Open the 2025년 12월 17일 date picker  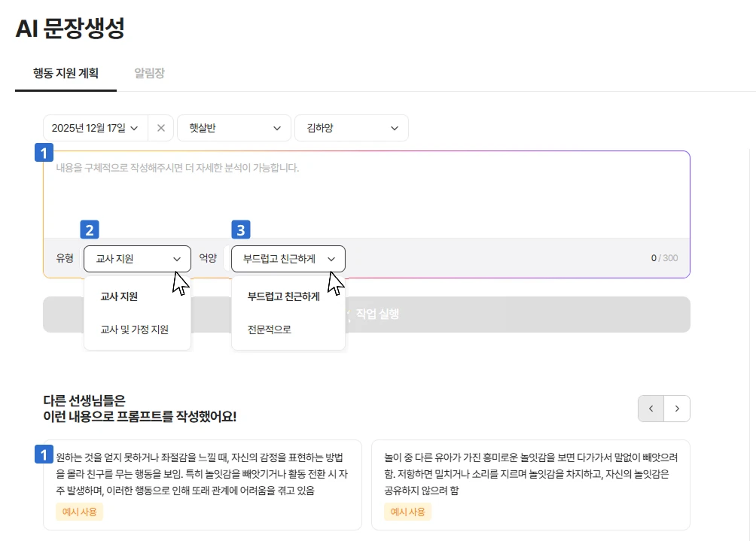(95, 128)
